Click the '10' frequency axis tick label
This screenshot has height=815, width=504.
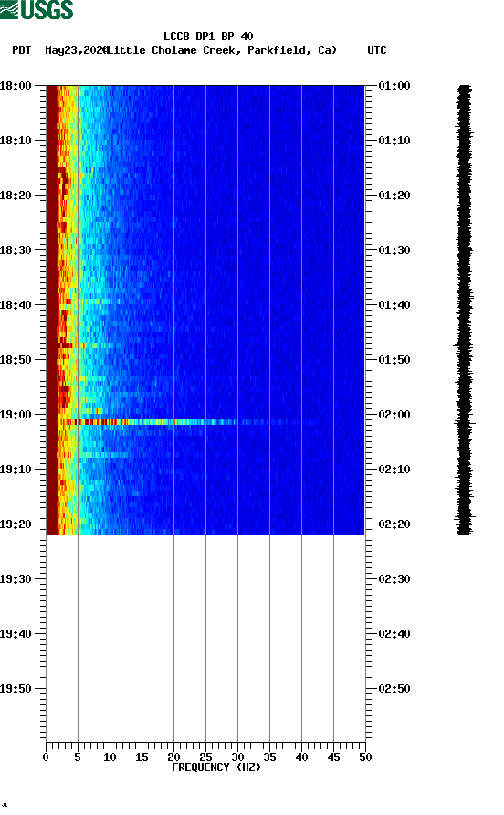pyautogui.click(x=110, y=757)
